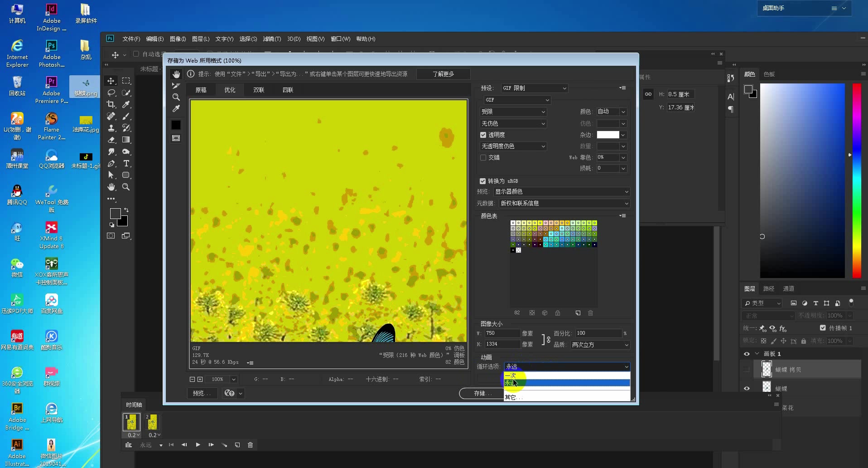Viewport: 868px width, 468px height.
Task: Toggle slices visibility icon in dialog
Action: [176, 138]
